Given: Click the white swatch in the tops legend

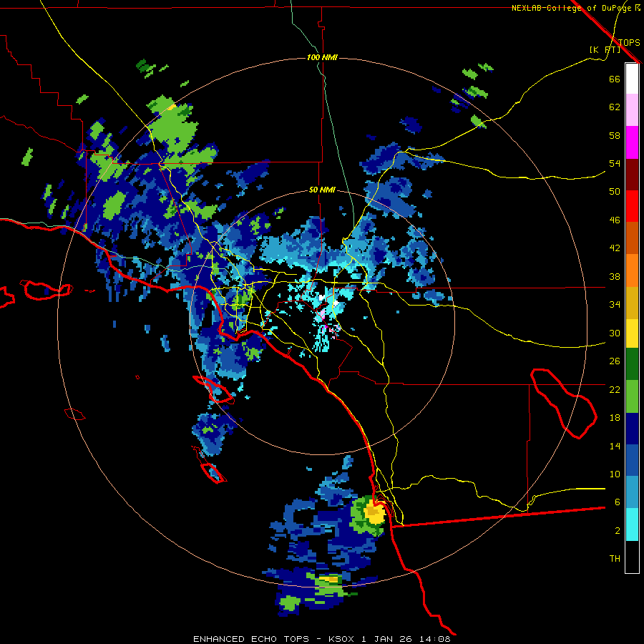Looking at the screenshot, I should (x=632, y=79).
